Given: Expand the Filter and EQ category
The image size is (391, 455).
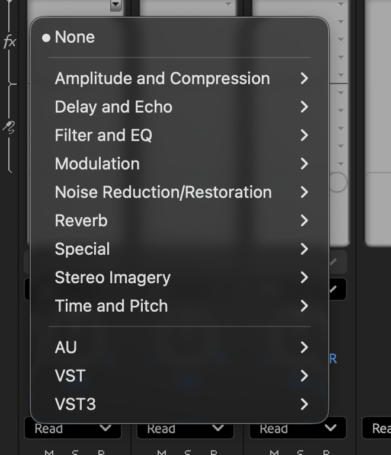Looking at the screenshot, I should click(180, 135).
